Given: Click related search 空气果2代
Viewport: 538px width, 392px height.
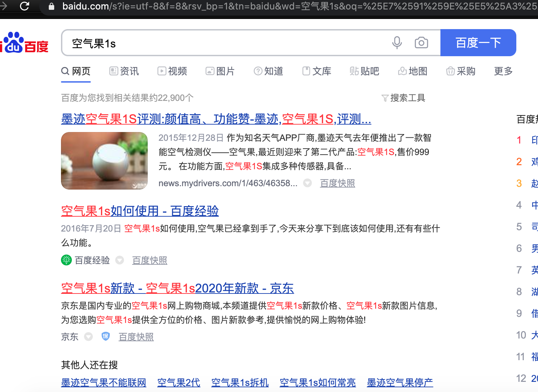Looking at the screenshot, I should pyautogui.click(x=179, y=383).
